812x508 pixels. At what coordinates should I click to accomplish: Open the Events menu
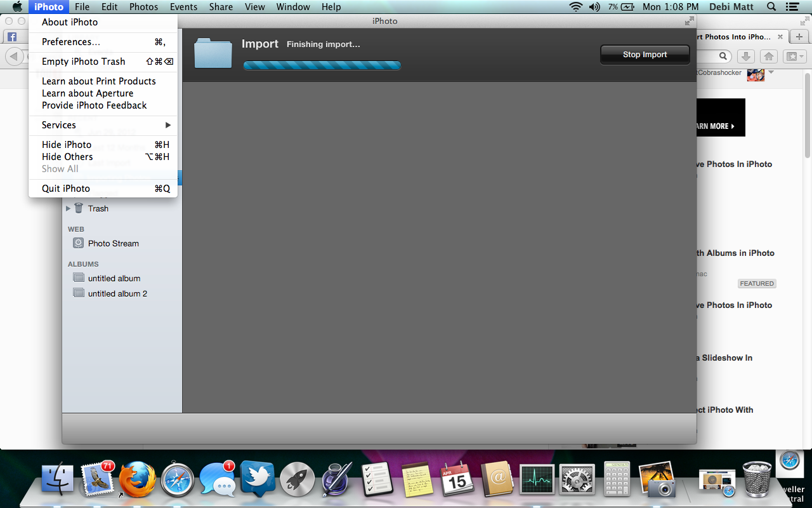point(183,7)
